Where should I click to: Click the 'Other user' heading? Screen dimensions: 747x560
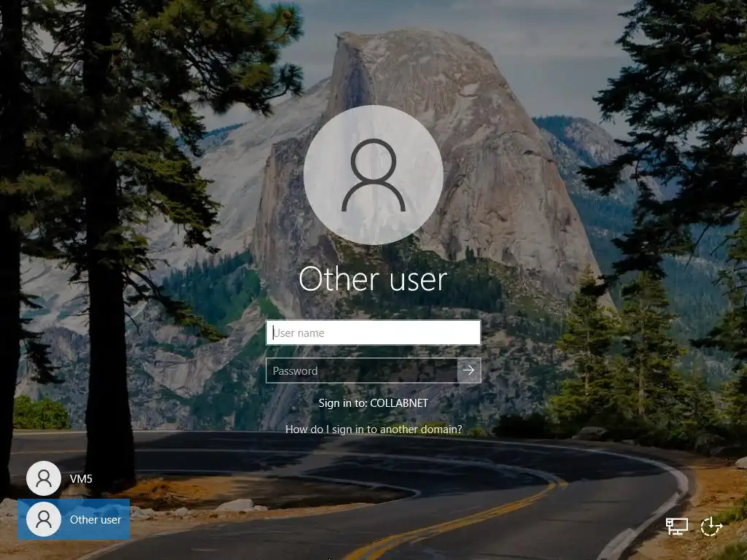[x=373, y=279]
